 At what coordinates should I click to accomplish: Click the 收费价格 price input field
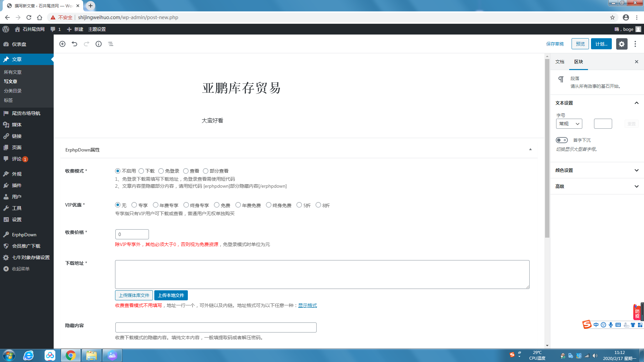132,234
